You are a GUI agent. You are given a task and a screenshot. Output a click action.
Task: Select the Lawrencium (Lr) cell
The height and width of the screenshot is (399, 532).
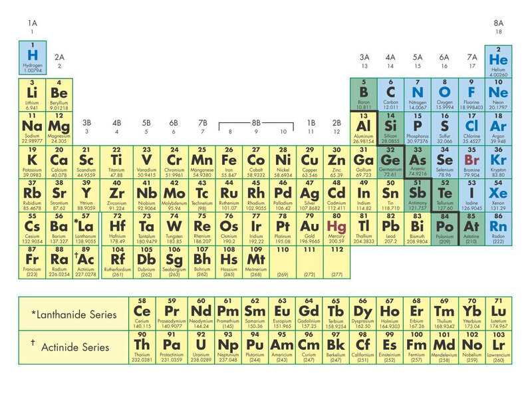[x=498, y=347]
